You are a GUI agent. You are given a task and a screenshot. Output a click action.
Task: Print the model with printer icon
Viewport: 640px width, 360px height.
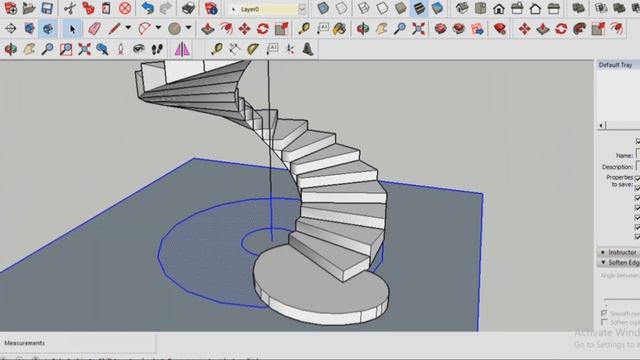point(188,8)
